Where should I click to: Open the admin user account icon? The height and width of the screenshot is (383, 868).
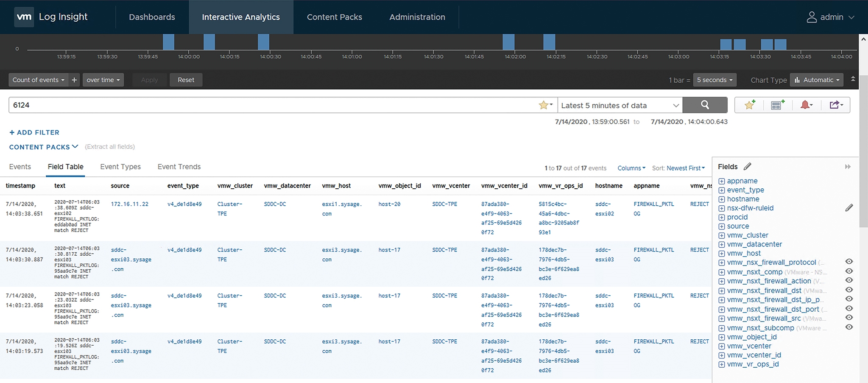tap(811, 17)
